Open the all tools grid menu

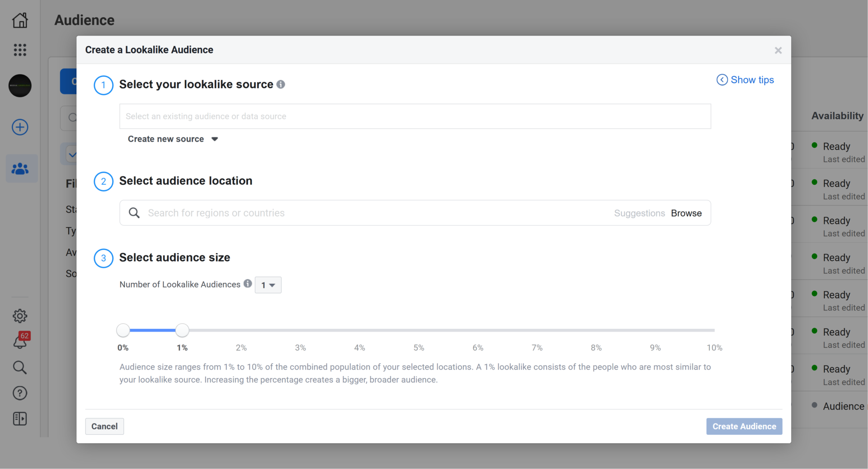pos(20,50)
